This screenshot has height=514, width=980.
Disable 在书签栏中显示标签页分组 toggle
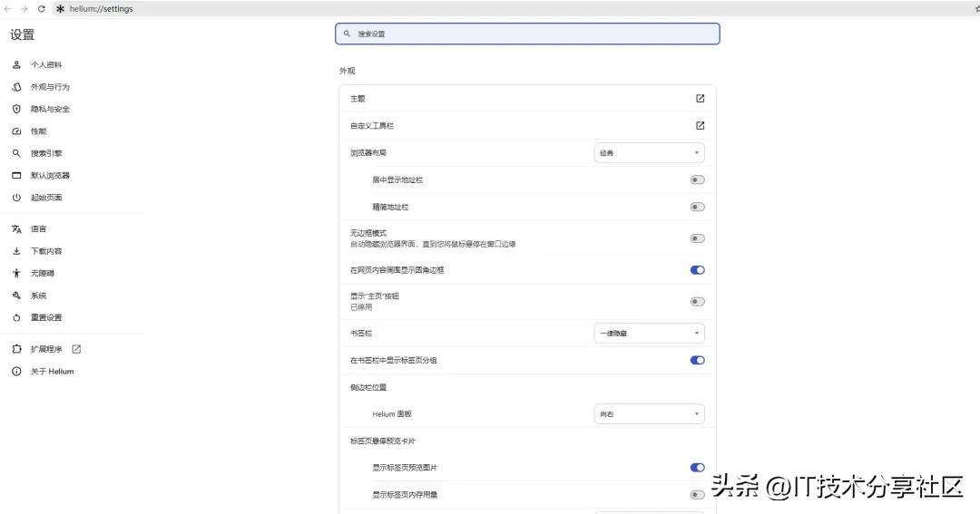[698, 361]
